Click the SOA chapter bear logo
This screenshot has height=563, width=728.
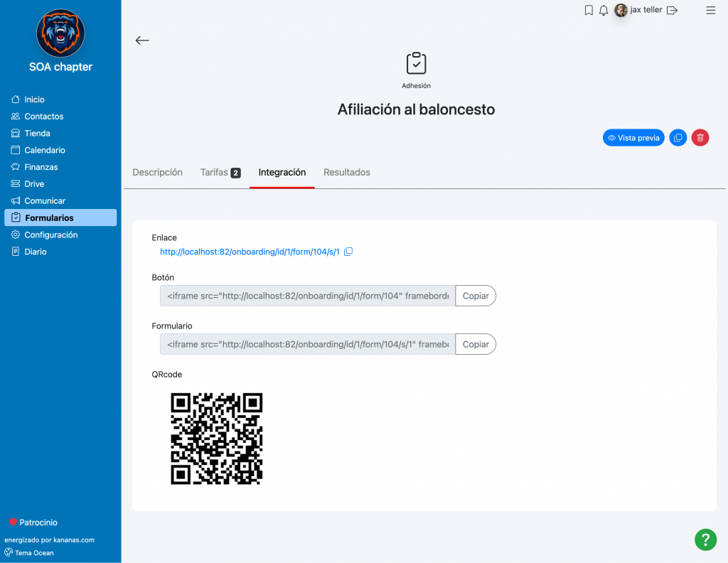click(60, 33)
